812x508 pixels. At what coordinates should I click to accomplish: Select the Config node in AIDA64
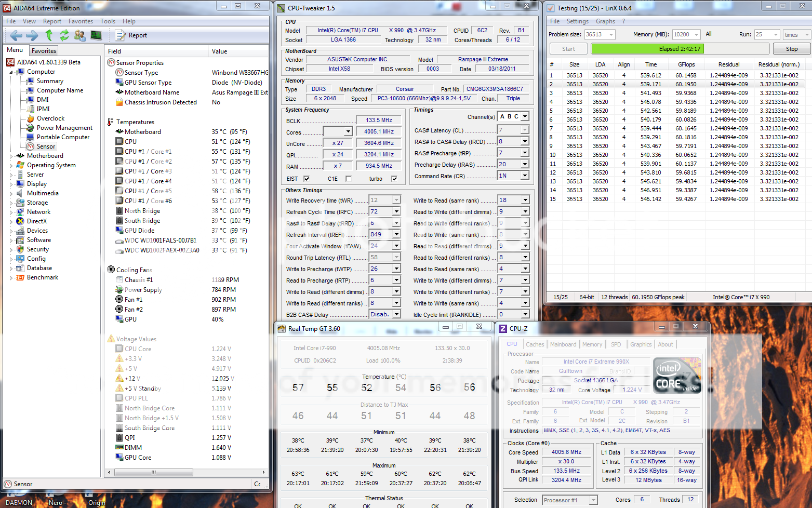pyautogui.click(x=36, y=259)
